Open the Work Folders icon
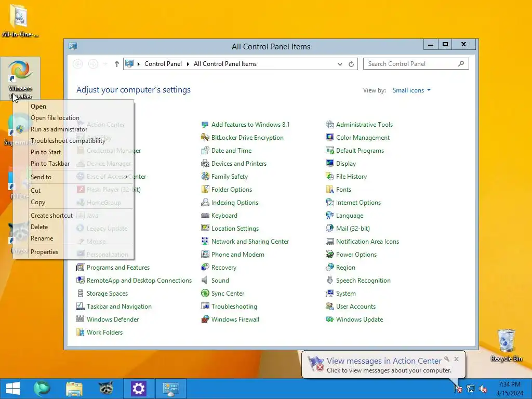This screenshot has height=399, width=532. point(81,332)
